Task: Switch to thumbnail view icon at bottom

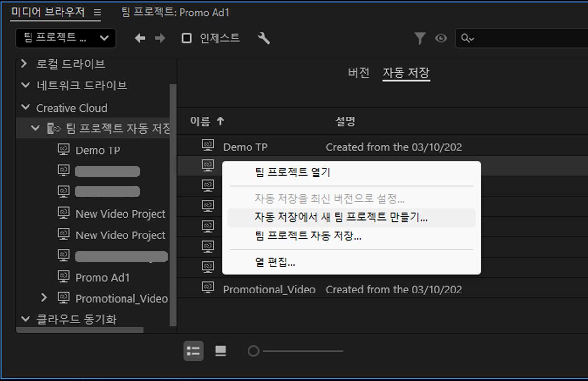Action: (x=220, y=351)
